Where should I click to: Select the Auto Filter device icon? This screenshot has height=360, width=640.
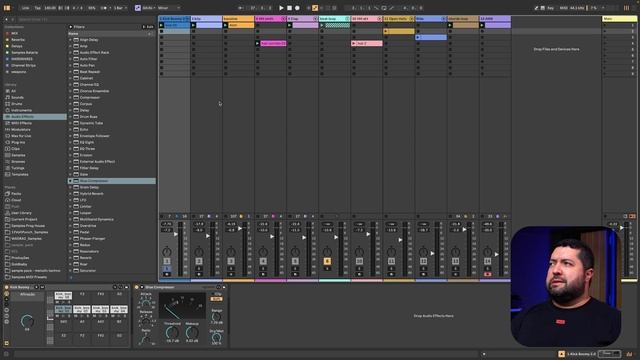[76, 59]
